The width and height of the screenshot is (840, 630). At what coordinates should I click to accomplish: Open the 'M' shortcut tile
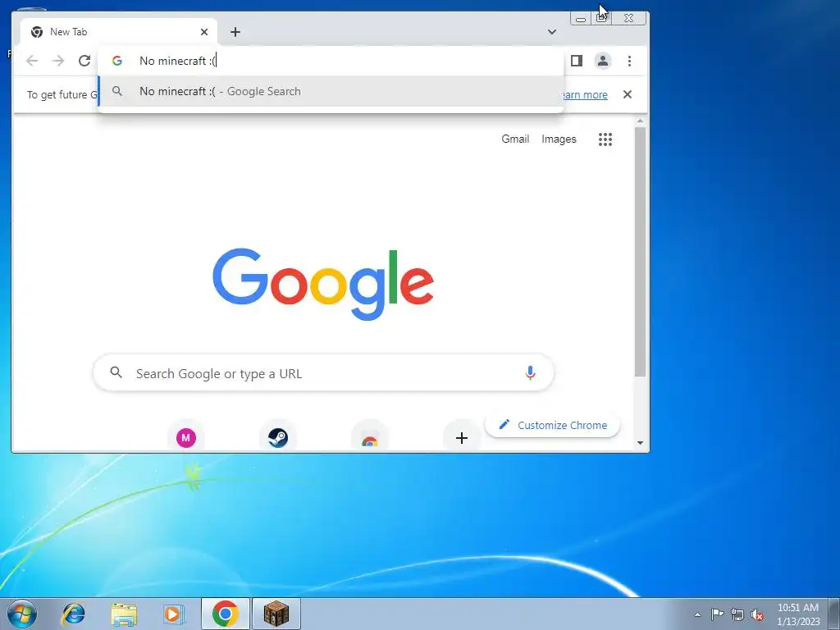click(x=186, y=438)
